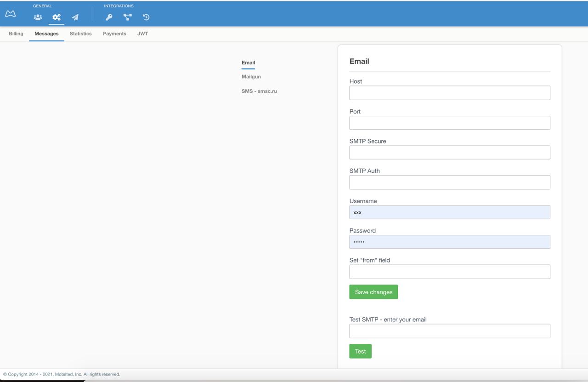Open the users group icon under General
This screenshot has height=382, width=588.
(x=38, y=17)
